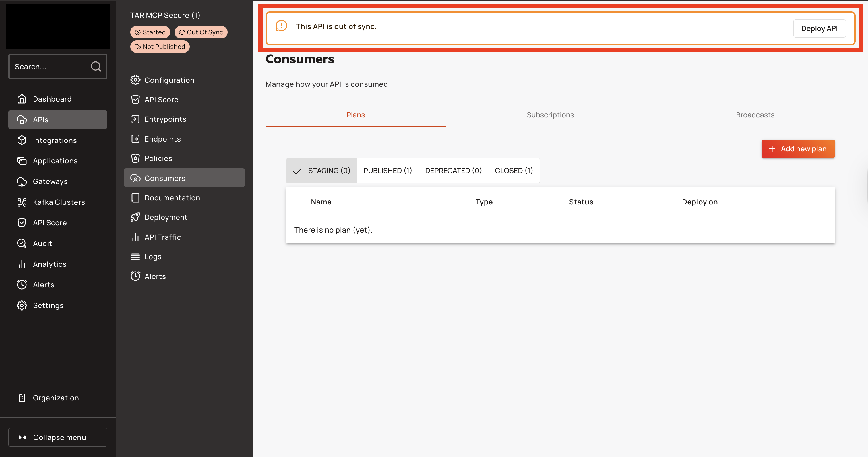The height and width of the screenshot is (457, 868).
Task: Click the Gateways cloud icon
Action: 22,182
